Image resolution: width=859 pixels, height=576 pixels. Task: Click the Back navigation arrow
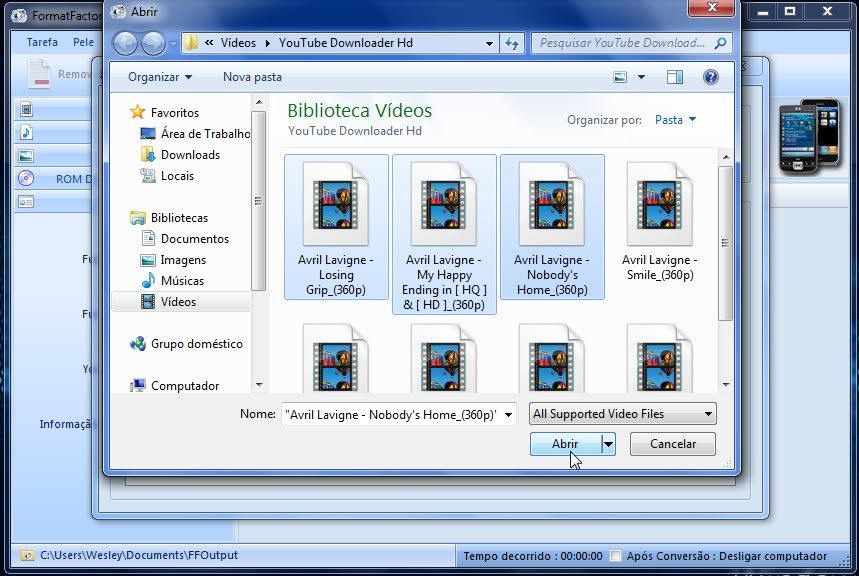point(126,43)
